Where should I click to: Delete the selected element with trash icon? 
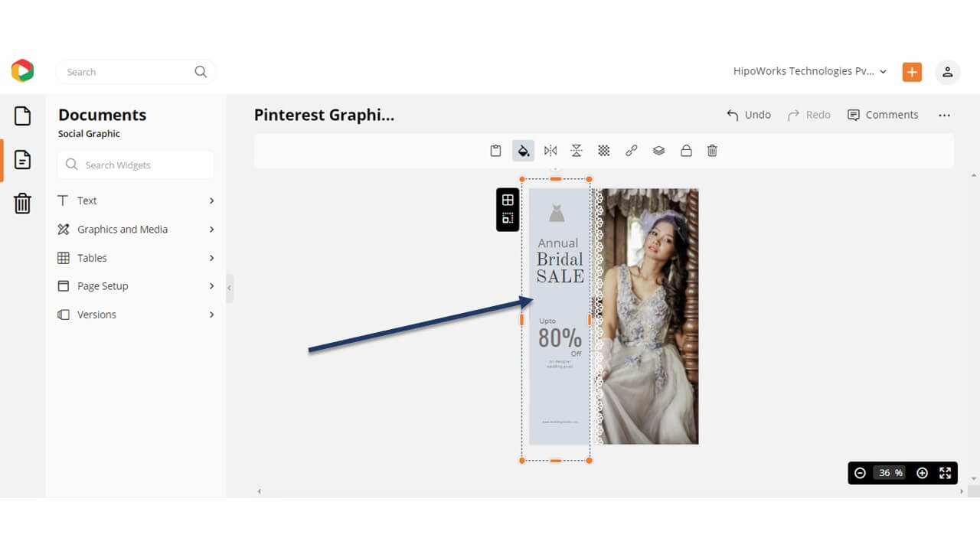pyautogui.click(x=712, y=150)
